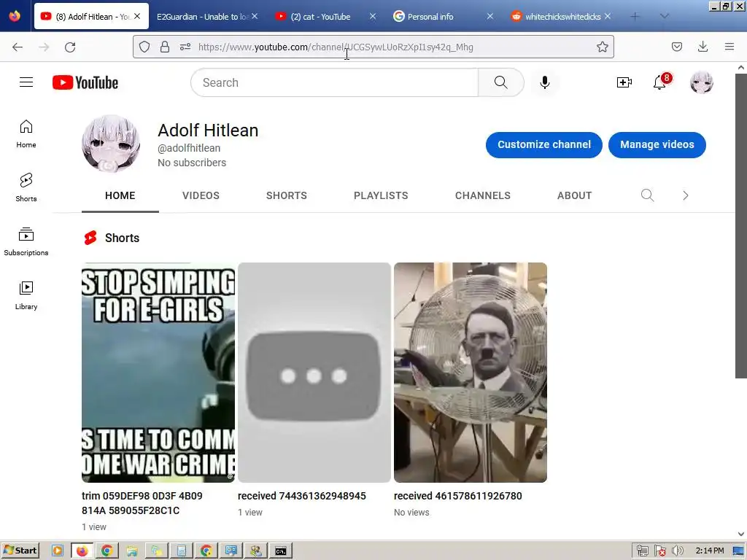Click the fan portrait short thumbnail

[x=471, y=373]
